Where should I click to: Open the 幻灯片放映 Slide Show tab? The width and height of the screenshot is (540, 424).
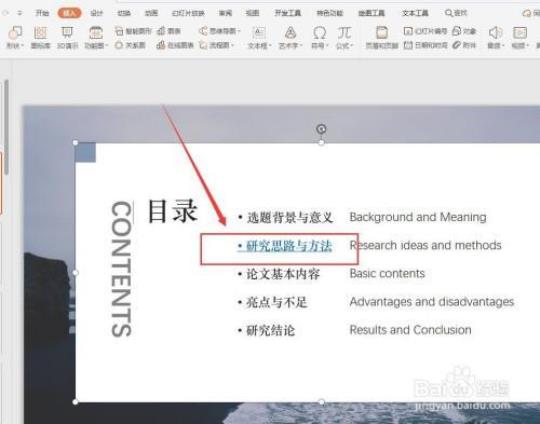[188, 13]
